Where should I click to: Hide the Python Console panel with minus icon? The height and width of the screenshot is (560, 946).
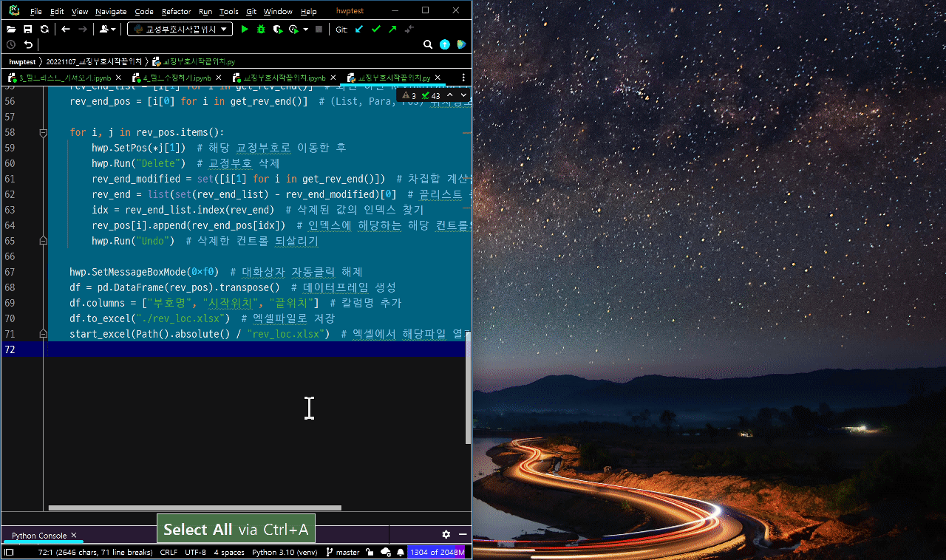[x=463, y=534]
